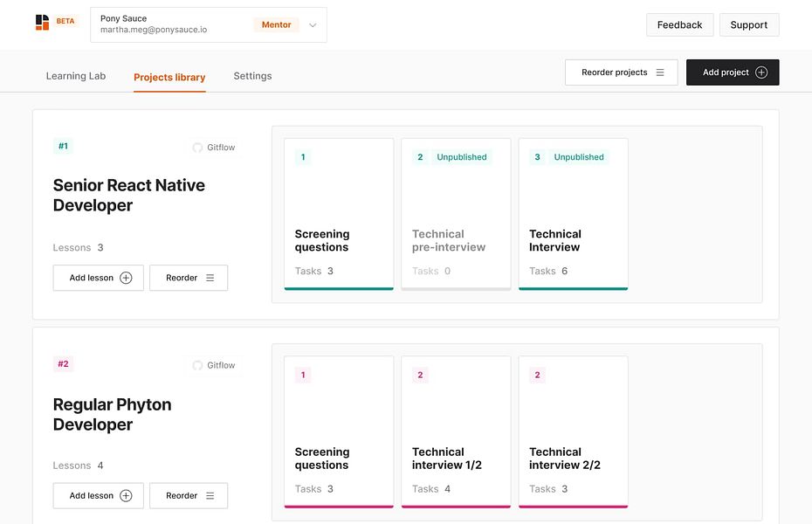Click the Gitflow icon for Regular Phyton Developer

click(197, 366)
